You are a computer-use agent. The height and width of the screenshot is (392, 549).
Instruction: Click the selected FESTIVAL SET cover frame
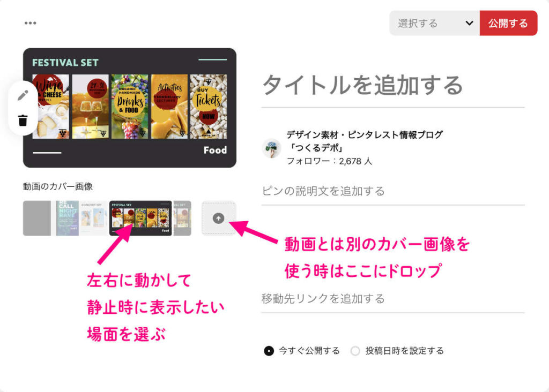(x=141, y=218)
